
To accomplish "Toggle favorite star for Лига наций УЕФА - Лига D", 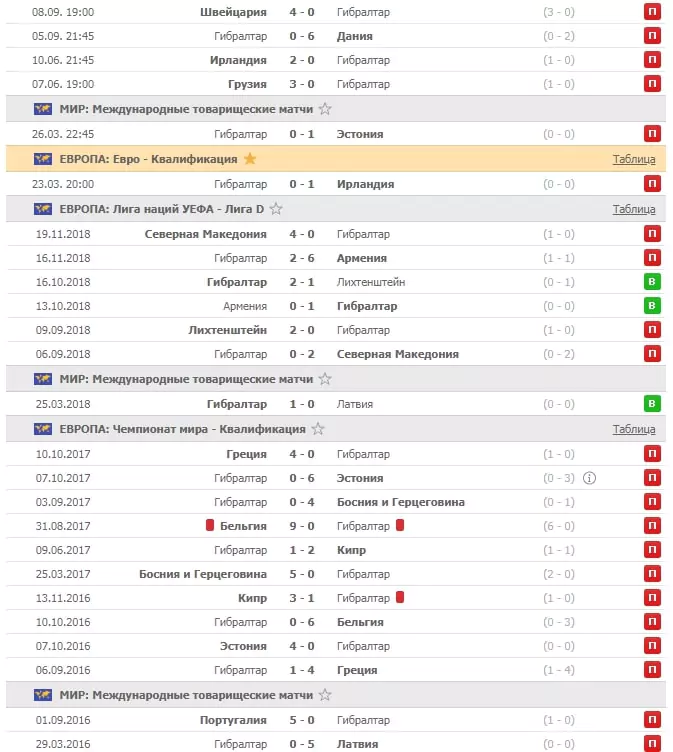I will [276, 209].
